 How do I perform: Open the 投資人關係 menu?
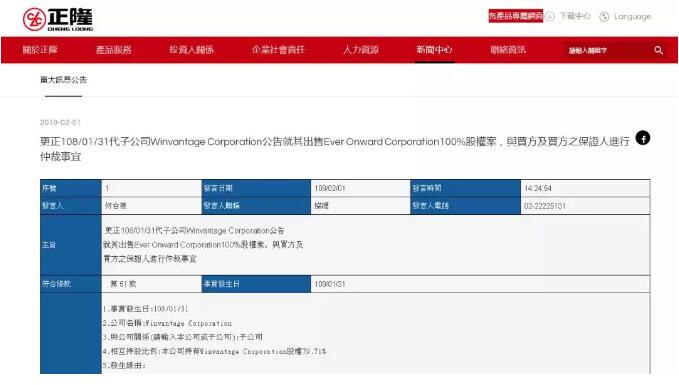click(191, 50)
